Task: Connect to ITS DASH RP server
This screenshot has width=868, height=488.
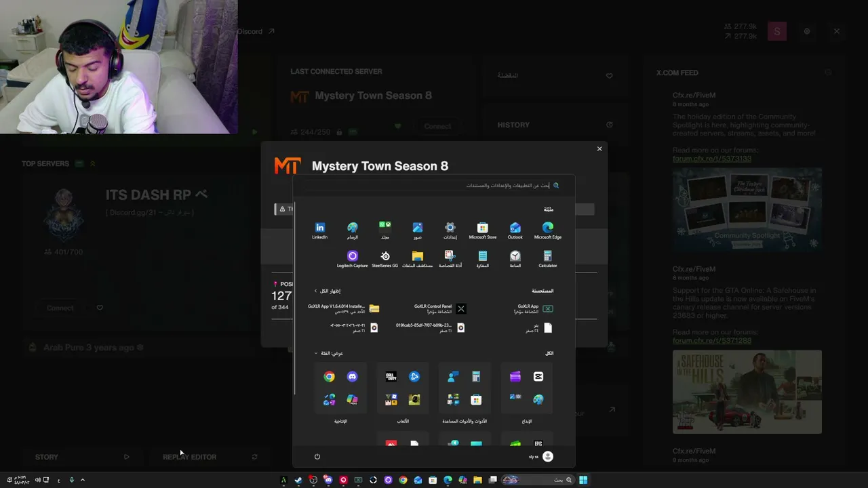Action: click(60, 308)
